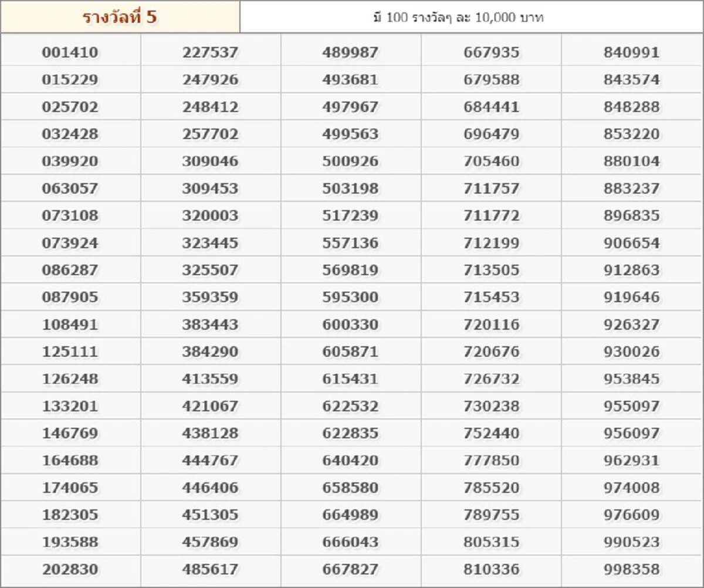The height and width of the screenshot is (588, 704).
Task: Select lottery number 125111
Action: 70,352
